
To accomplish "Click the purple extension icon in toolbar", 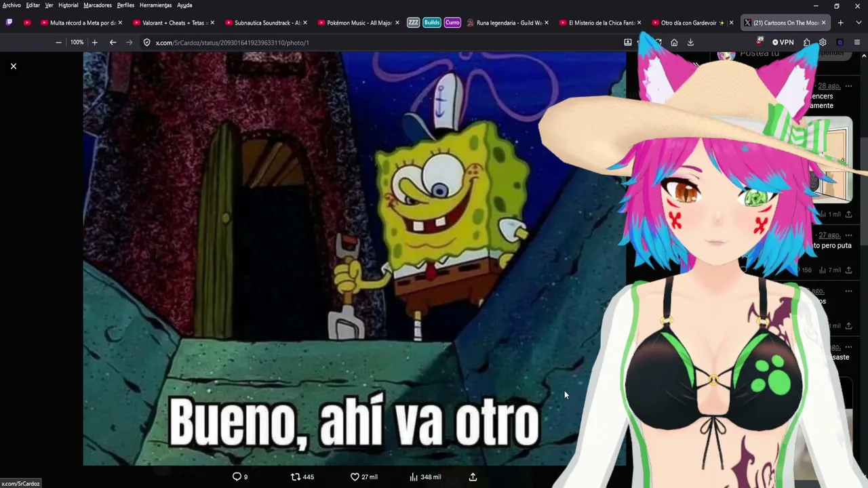I will click(x=840, y=42).
